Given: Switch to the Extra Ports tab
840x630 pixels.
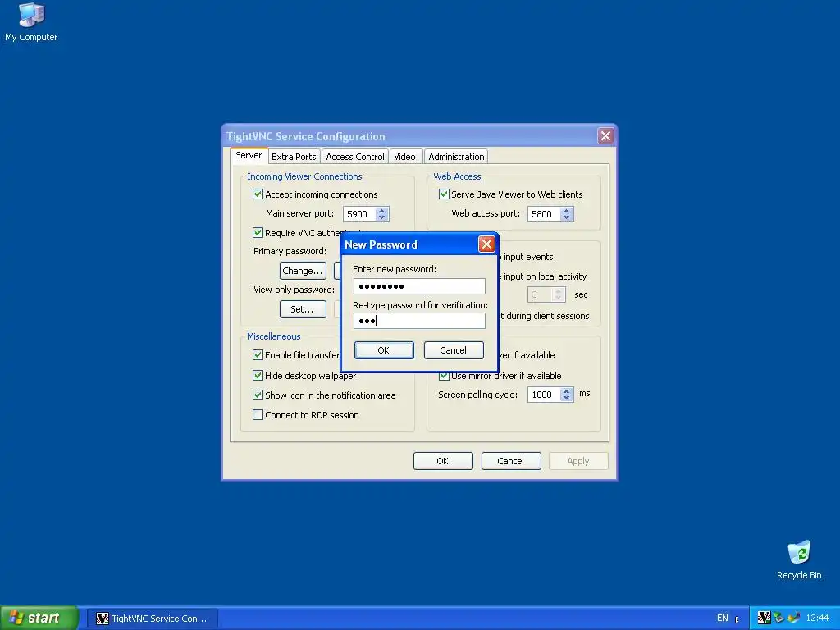Looking at the screenshot, I should [294, 157].
